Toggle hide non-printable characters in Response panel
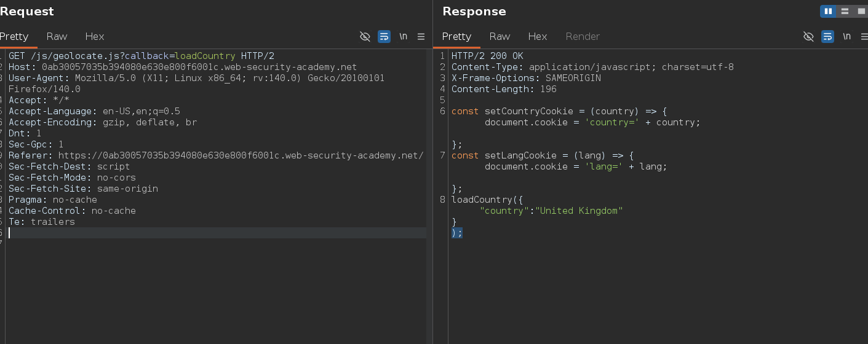This screenshot has width=868, height=344. pos(808,36)
